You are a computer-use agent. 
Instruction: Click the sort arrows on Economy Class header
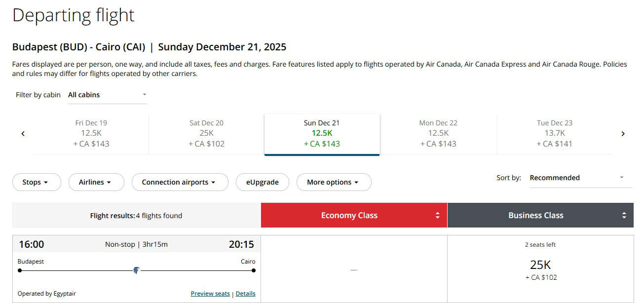436,215
